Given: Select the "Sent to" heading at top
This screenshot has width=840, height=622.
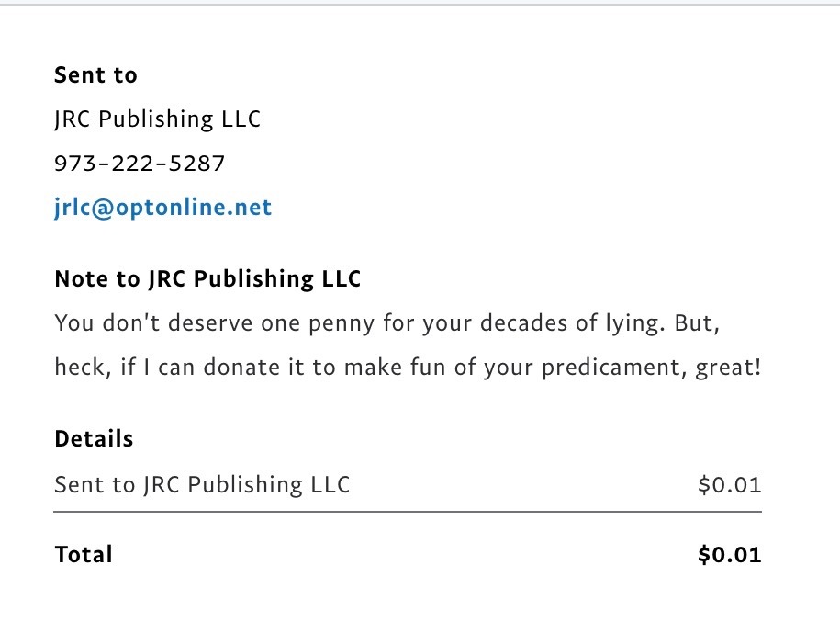Looking at the screenshot, I should coord(95,75).
